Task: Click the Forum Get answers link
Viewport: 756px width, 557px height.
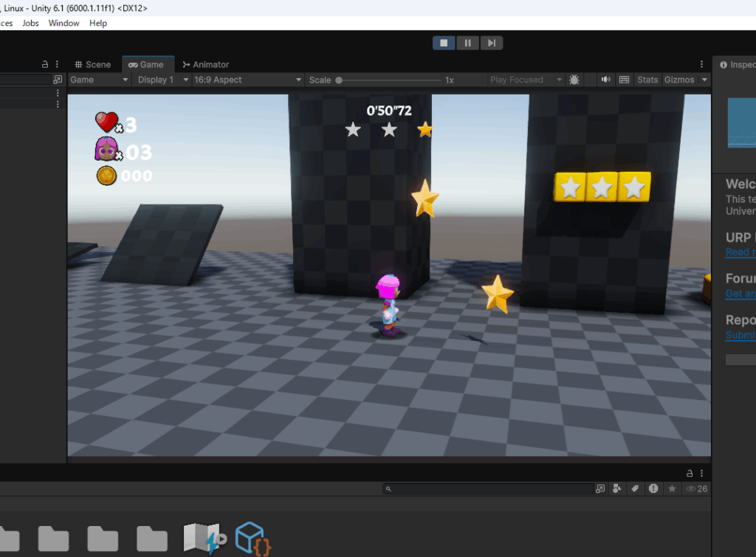Action: pos(740,293)
